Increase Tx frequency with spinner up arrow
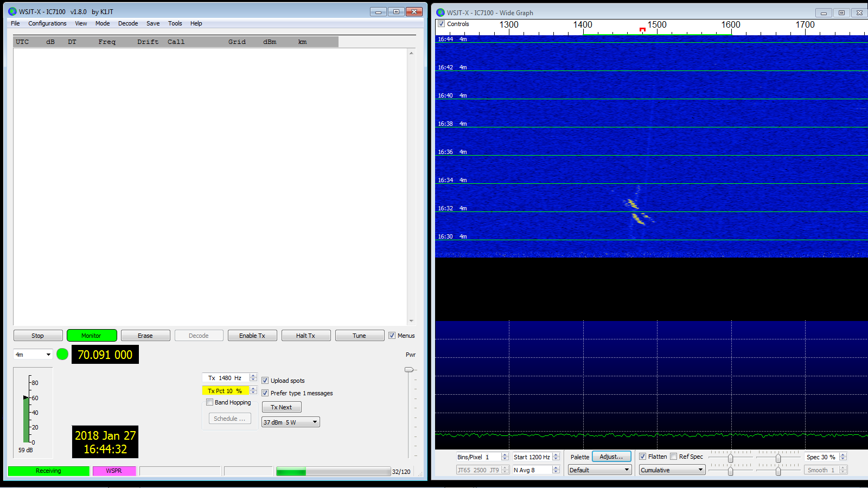 (x=253, y=376)
